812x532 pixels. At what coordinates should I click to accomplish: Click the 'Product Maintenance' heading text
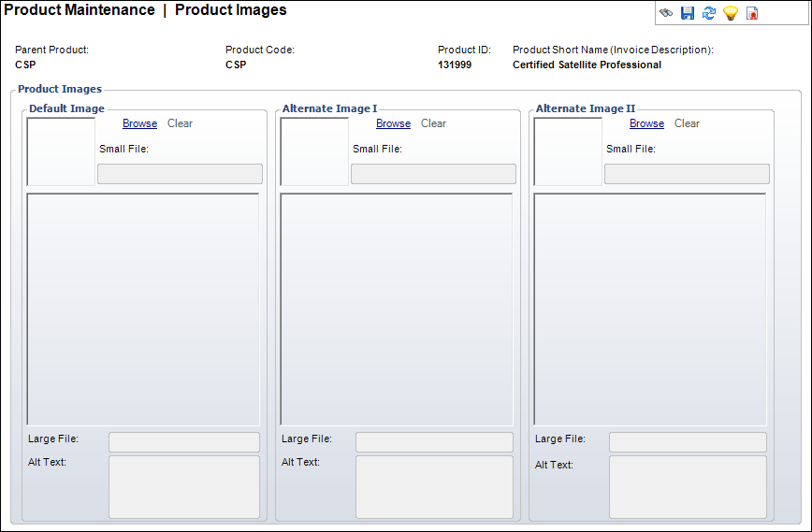(x=80, y=10)
